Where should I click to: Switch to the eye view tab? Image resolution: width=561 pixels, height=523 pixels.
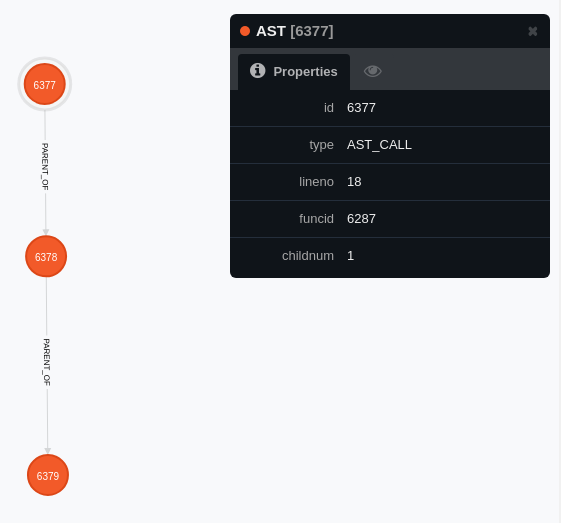[372, 71]
